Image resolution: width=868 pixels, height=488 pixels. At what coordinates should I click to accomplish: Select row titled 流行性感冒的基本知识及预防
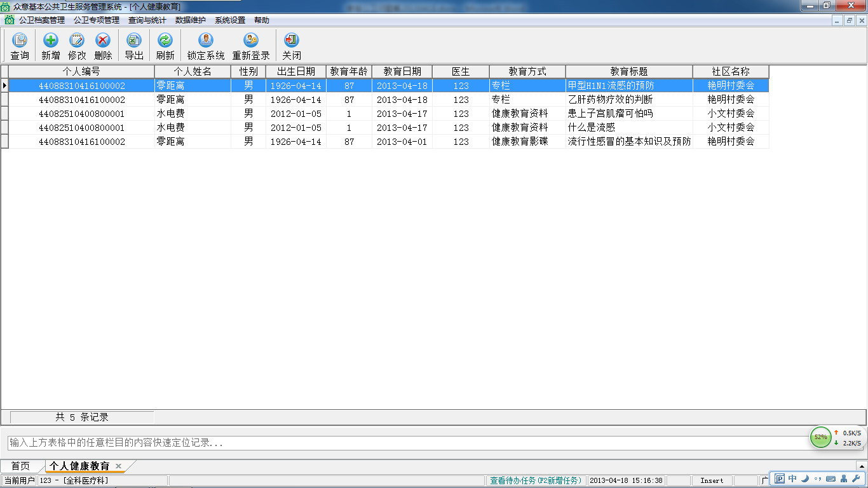click(x=388, y=141)
